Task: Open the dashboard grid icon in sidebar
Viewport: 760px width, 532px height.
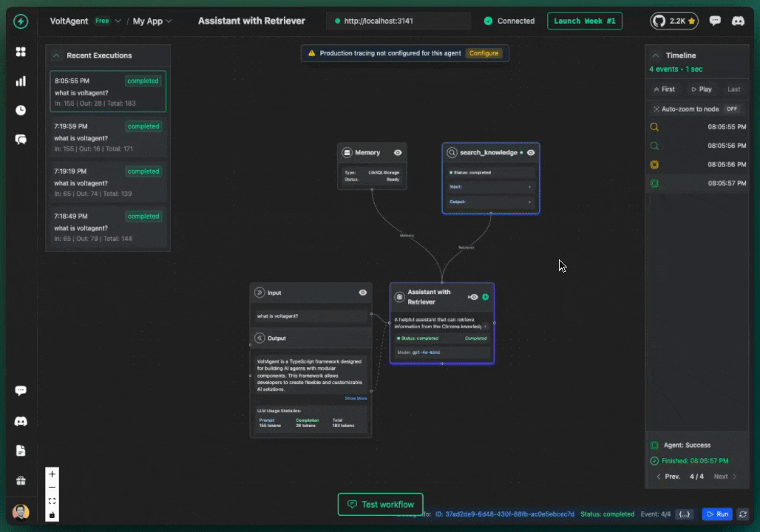Action: point(21,52)
